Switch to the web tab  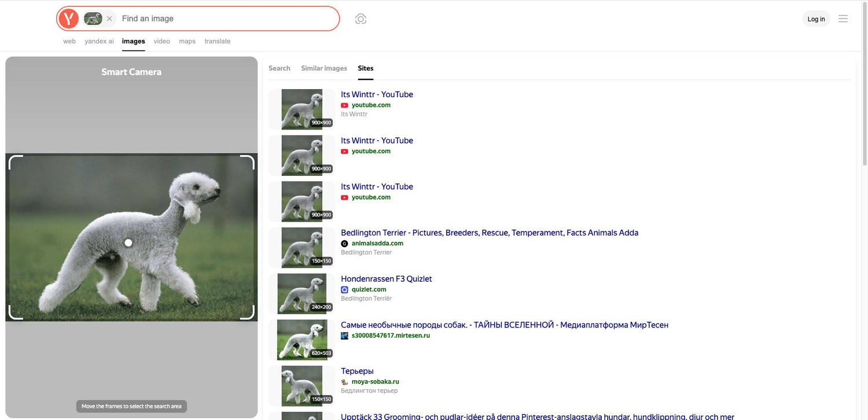pos(69,41)
